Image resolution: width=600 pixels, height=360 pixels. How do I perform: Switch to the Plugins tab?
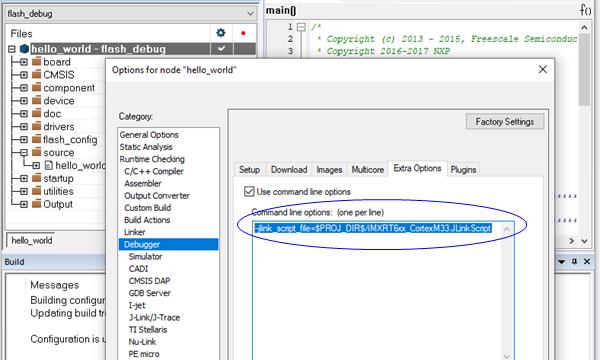[x=463, y=169]
